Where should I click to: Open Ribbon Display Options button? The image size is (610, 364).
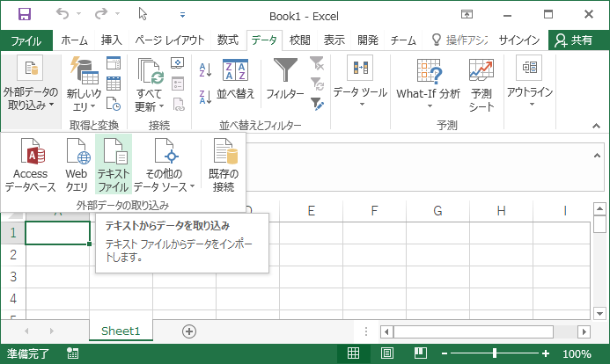(467, 14)
